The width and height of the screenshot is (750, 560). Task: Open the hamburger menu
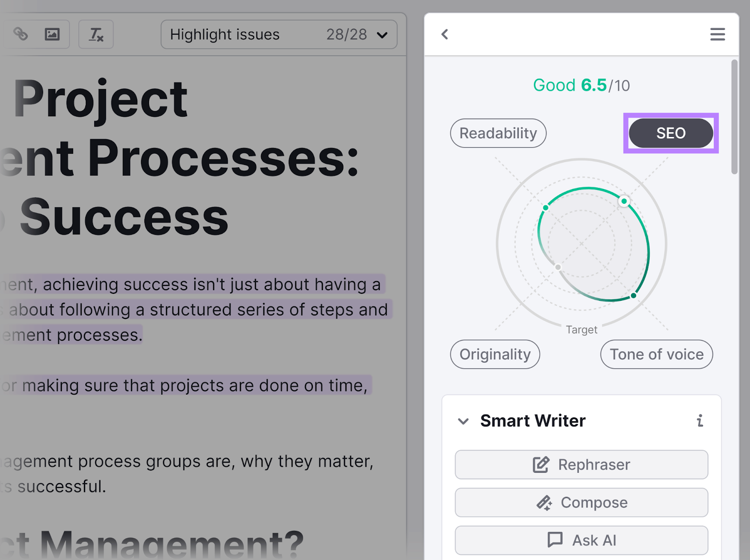[x=717, y=34]
